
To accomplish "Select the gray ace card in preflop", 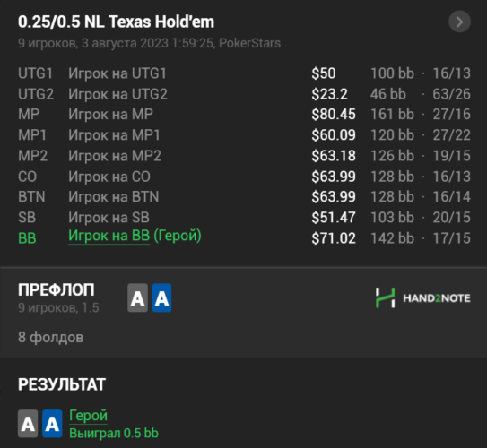I will (x=137, y=297).
